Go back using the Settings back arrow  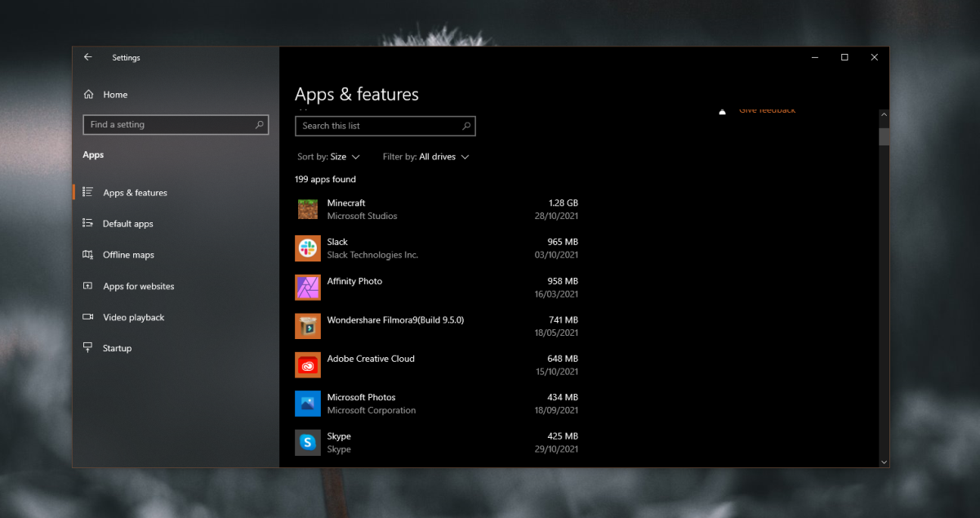coord(87,57)
